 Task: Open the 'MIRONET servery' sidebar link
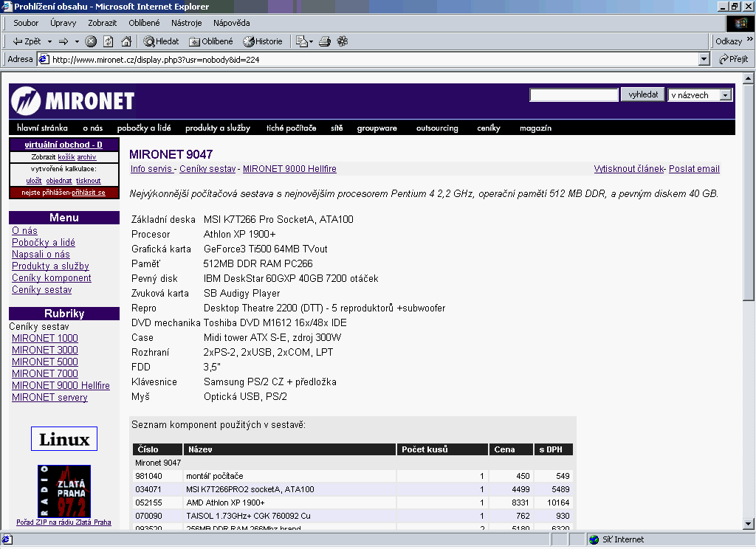(x=49, y=397)
